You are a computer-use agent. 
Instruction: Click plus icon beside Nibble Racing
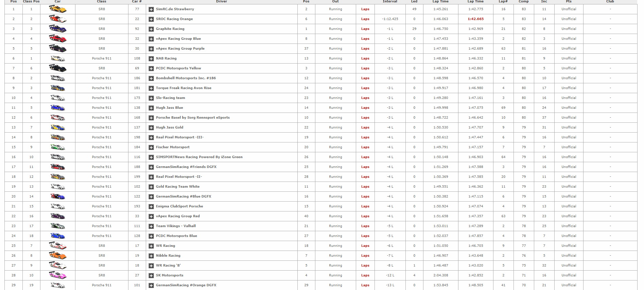151,256
